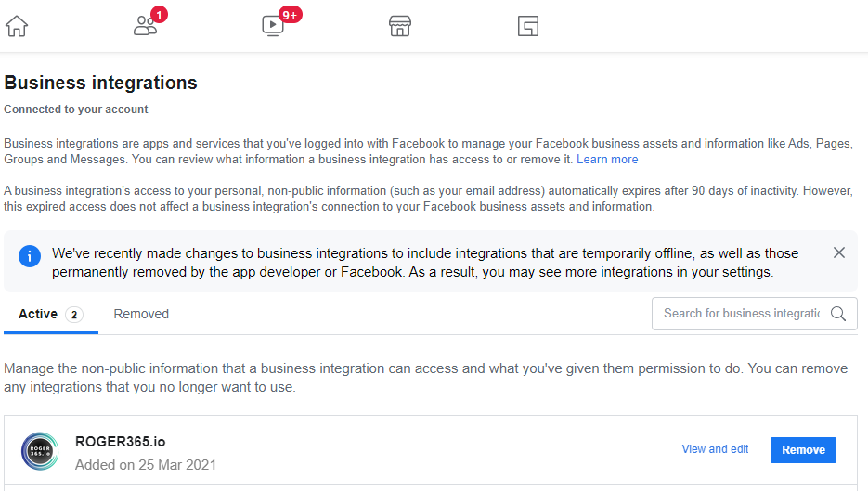Focus the Search for business integrations field

point(741,314)
